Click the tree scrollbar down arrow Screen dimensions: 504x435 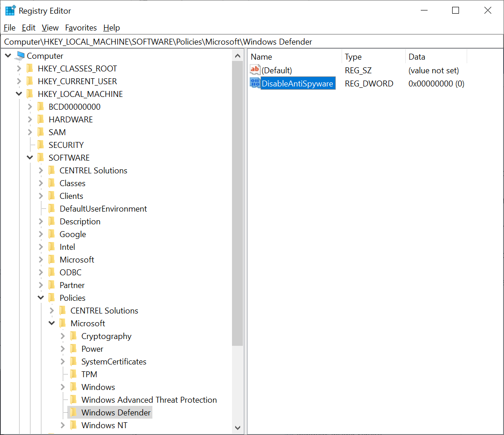pyautogui.click(x=237, y=428)
